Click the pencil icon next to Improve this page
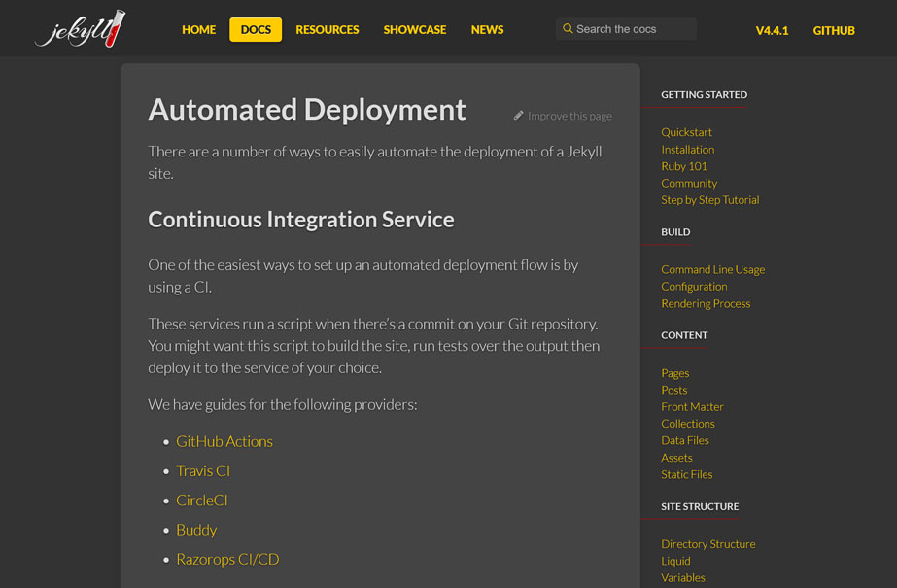 [519, 116]
